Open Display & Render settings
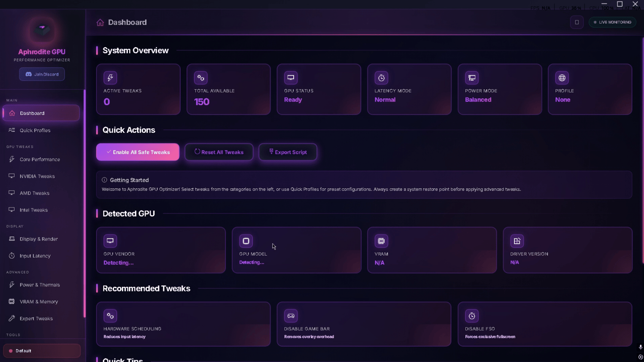This screenshot has height=362, width=644. pyautogui.click(x=38, y=239)
